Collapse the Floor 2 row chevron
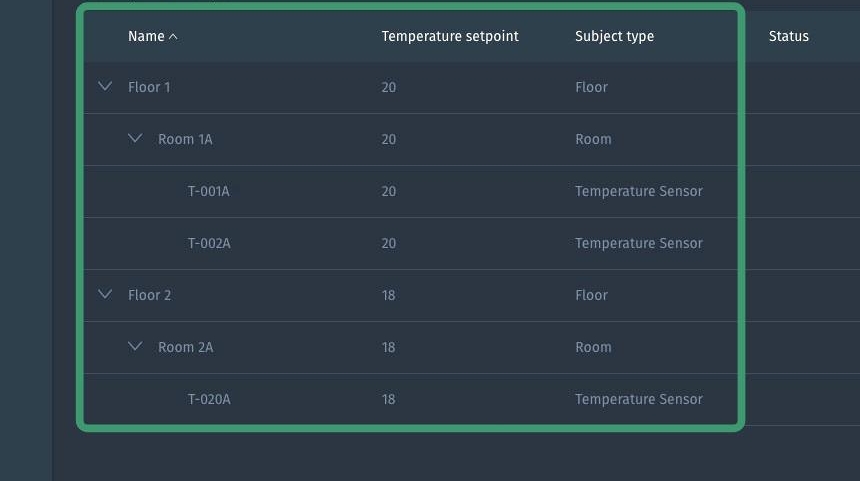The height and width of the screenshot is (481, 860). [105, 295]
